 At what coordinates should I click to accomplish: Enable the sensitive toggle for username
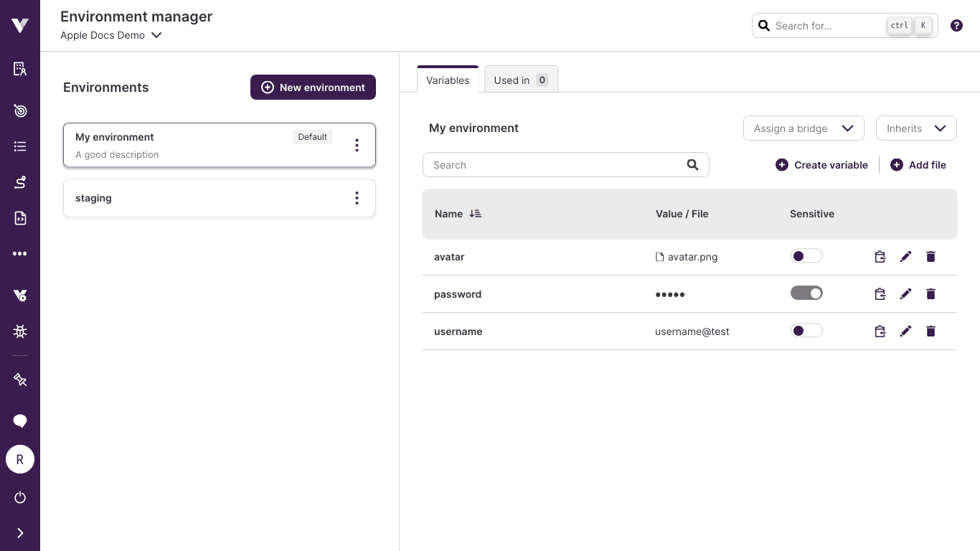click(x=806, y=330)
